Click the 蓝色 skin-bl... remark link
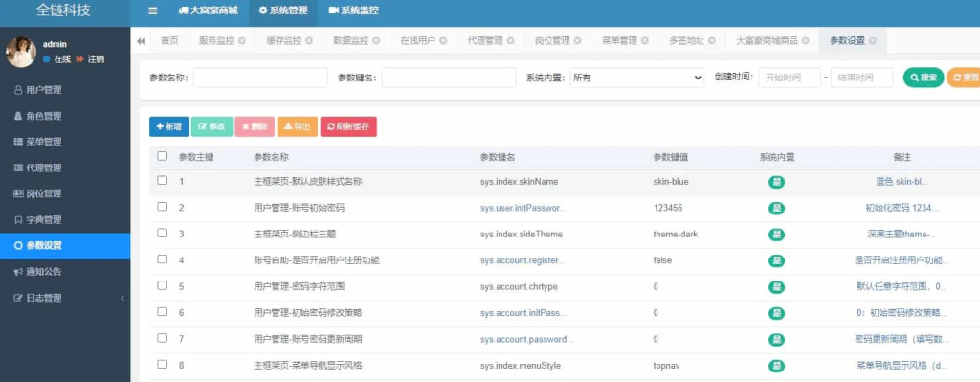This screenshot has height=382, width=980. tap(902, 181)
